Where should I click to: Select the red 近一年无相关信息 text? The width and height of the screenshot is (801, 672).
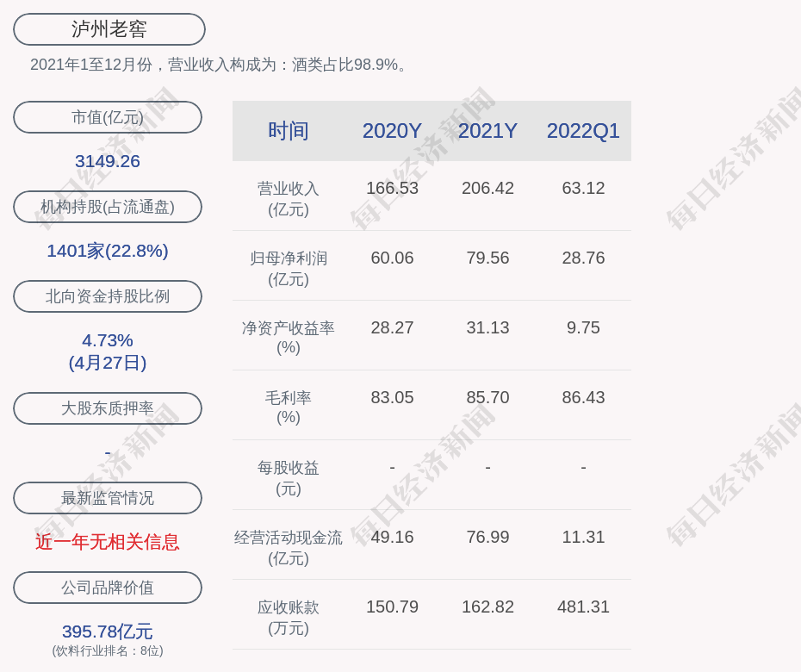[108, 542]
